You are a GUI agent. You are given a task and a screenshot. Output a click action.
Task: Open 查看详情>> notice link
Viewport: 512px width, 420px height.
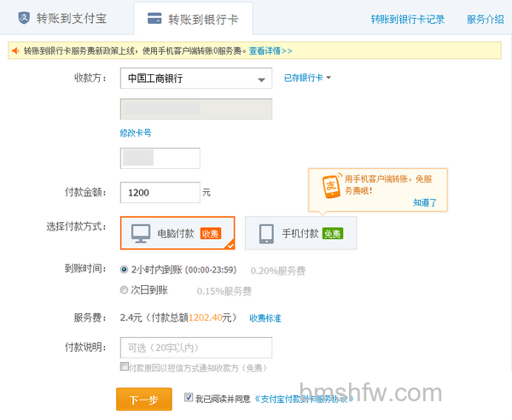(x=271, y=50)
